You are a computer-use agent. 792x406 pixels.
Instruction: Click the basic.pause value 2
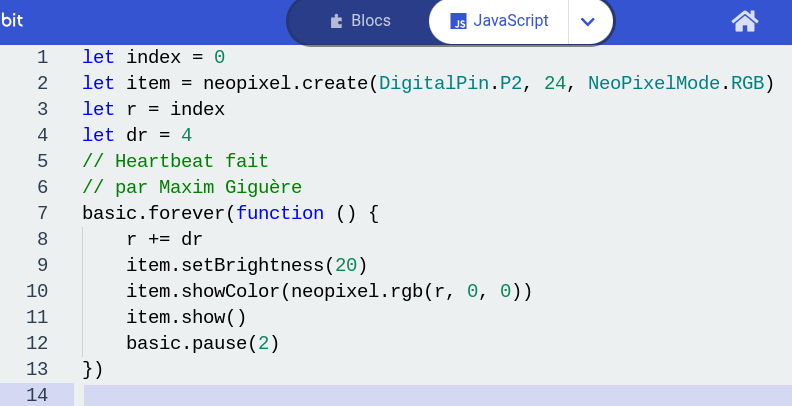[263, 343]
